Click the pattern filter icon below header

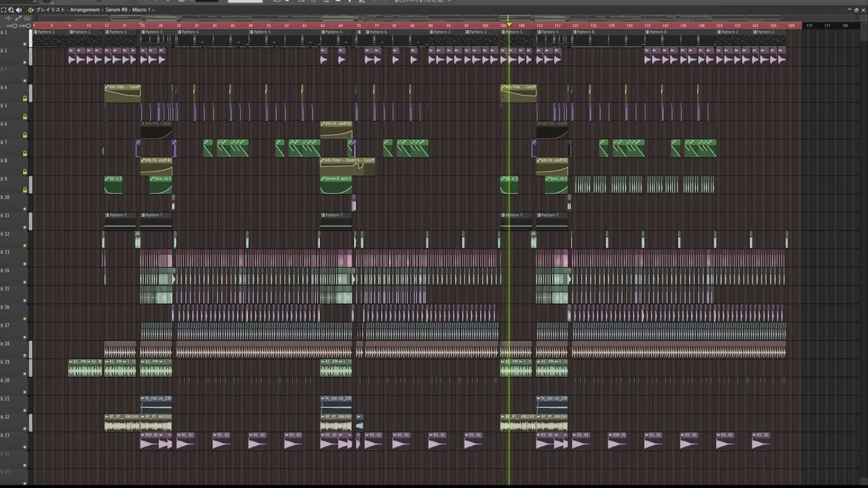[27, 18]
